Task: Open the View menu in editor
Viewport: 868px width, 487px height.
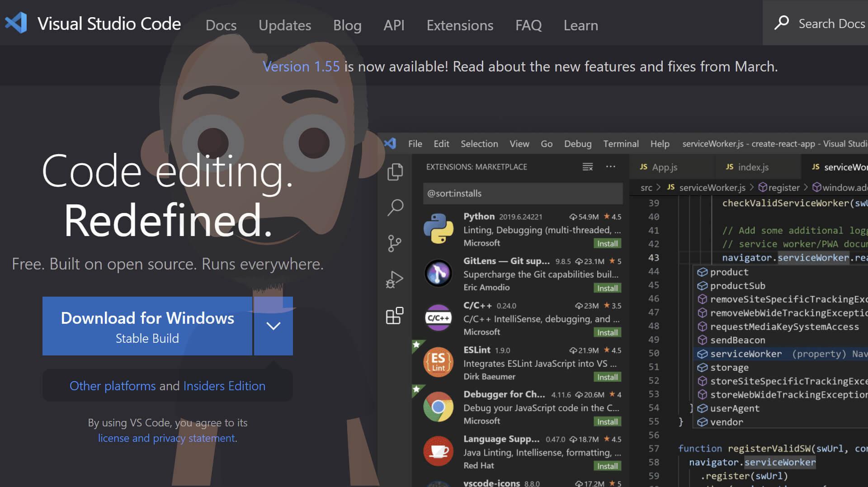Action: (x=519, y=144)
